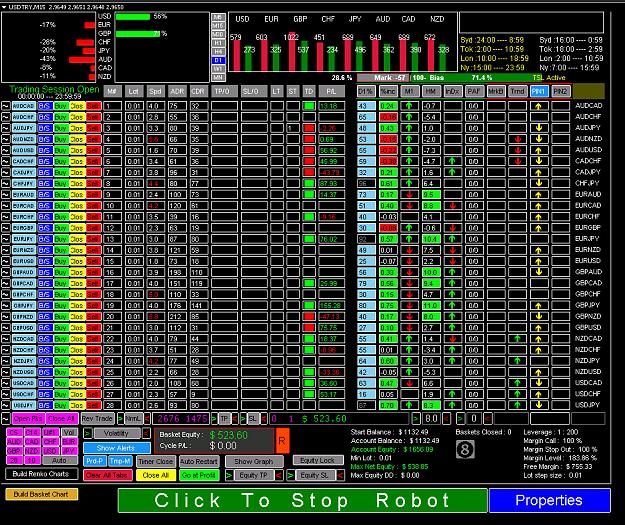Toggle the B/S button for EURCHF
This screenshot has height=525, width=625.
coord(44,217)
